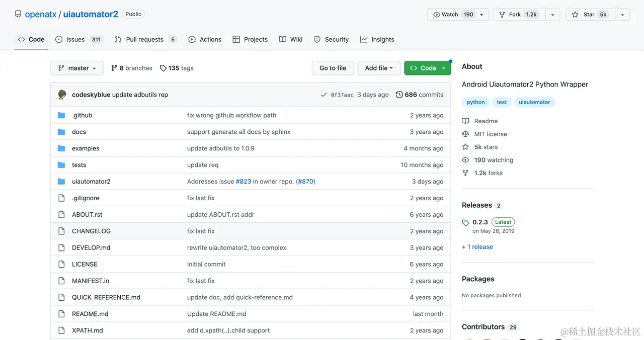Switch to the Security tab

pyautogui.click(x=331, y=39)
